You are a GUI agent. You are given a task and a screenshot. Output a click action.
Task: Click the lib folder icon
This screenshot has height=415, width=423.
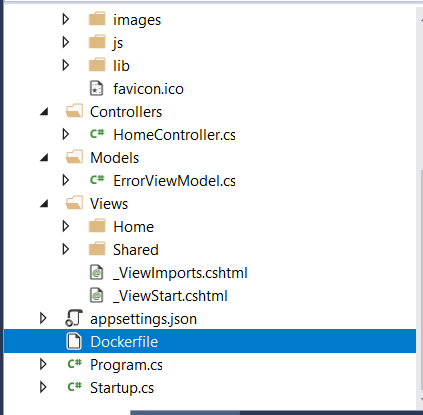(97, 65)
